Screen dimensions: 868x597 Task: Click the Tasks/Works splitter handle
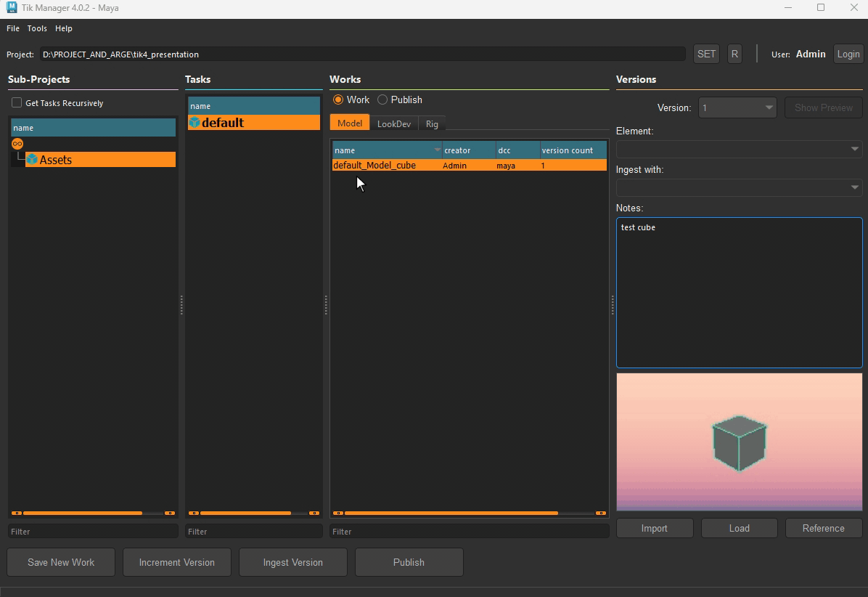pos(326,305)
